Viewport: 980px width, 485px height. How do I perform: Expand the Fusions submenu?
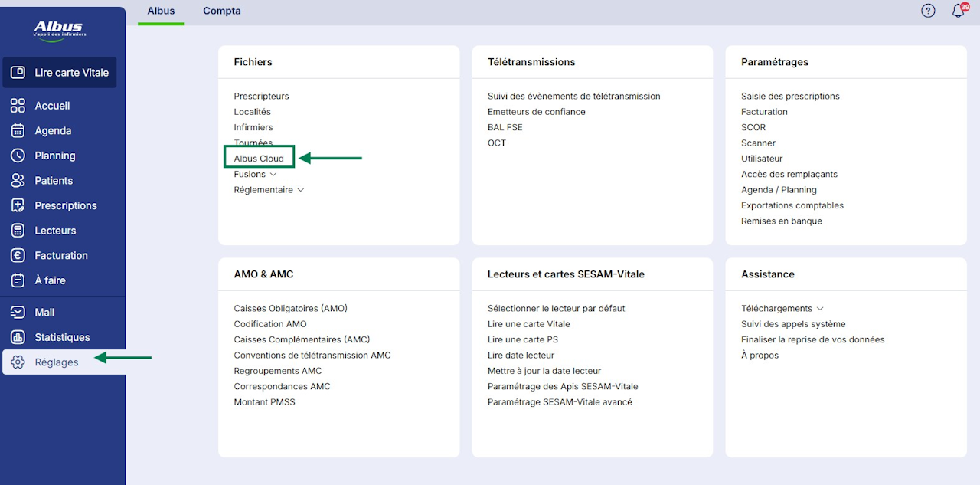point(273,175)
